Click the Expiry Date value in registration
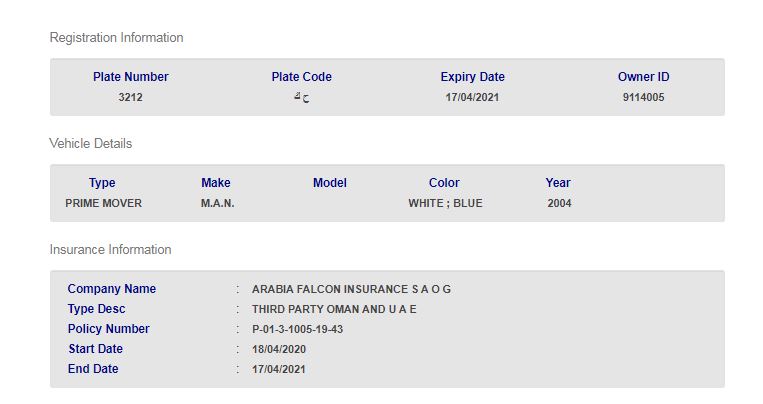Screen dimensions: 763x404 [x=472, y=98]
